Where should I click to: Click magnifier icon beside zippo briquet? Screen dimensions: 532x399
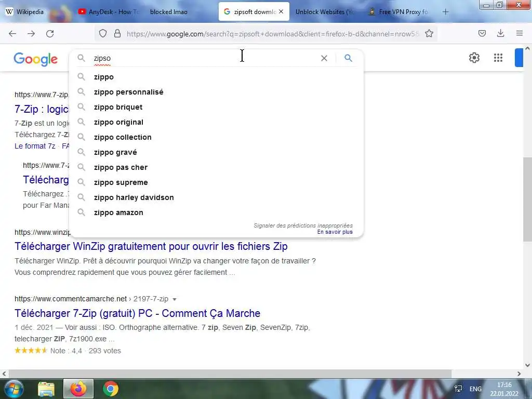(81, 107)
